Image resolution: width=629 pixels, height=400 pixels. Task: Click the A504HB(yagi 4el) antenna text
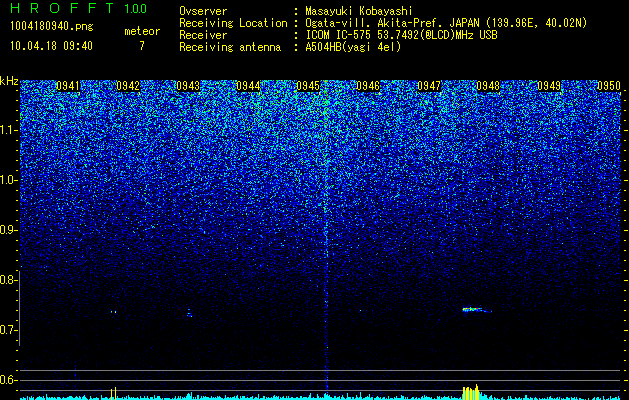point(353,47)
